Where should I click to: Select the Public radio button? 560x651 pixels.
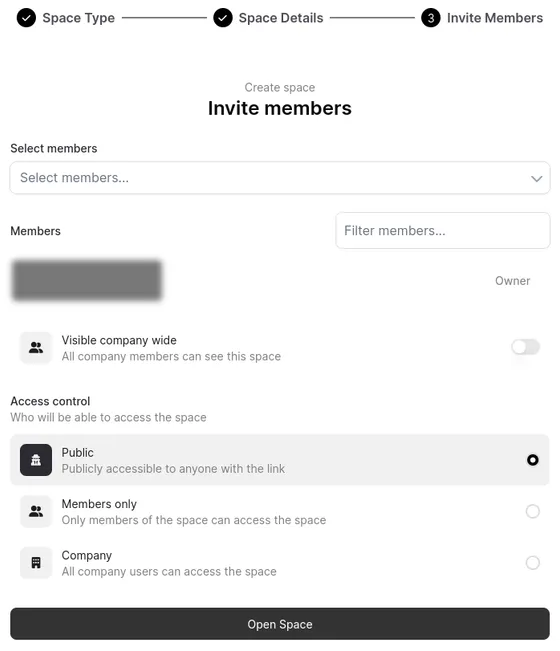pos(533,460)
